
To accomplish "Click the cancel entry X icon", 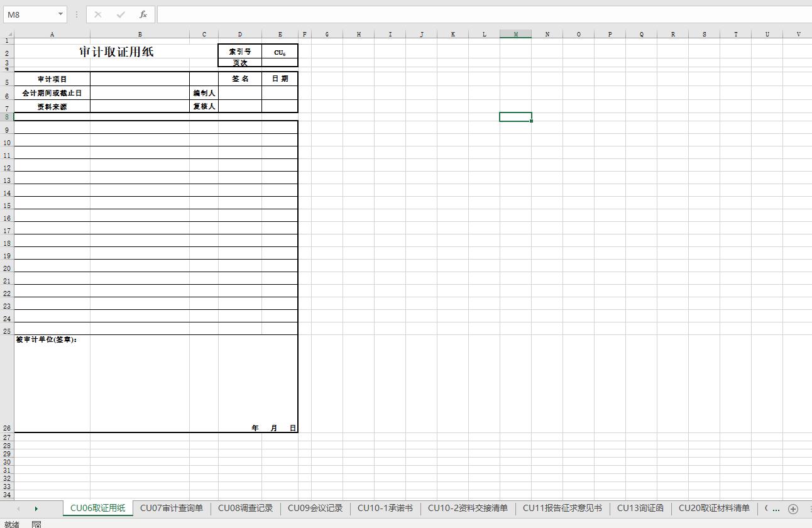I will point(98,14).
